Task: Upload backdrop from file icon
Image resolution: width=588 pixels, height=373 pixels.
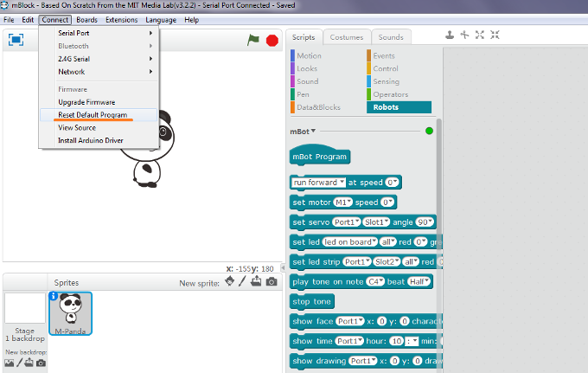Action: pos(29,363)
